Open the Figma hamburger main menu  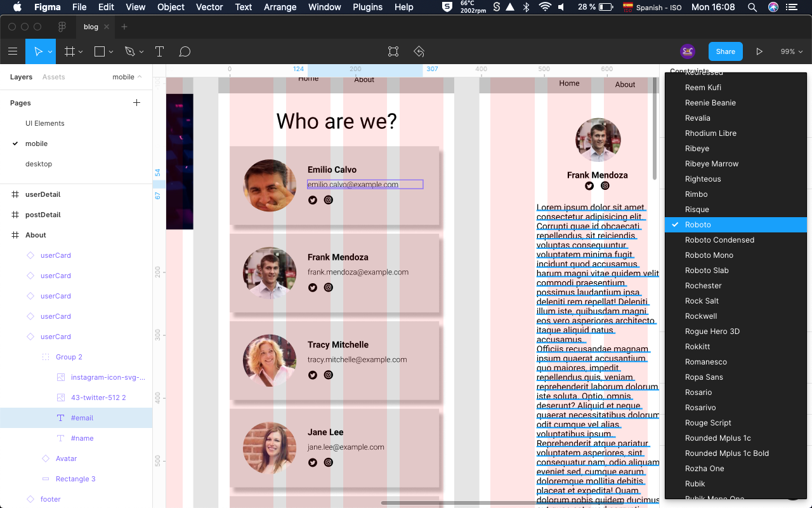[x=13, y=51]
